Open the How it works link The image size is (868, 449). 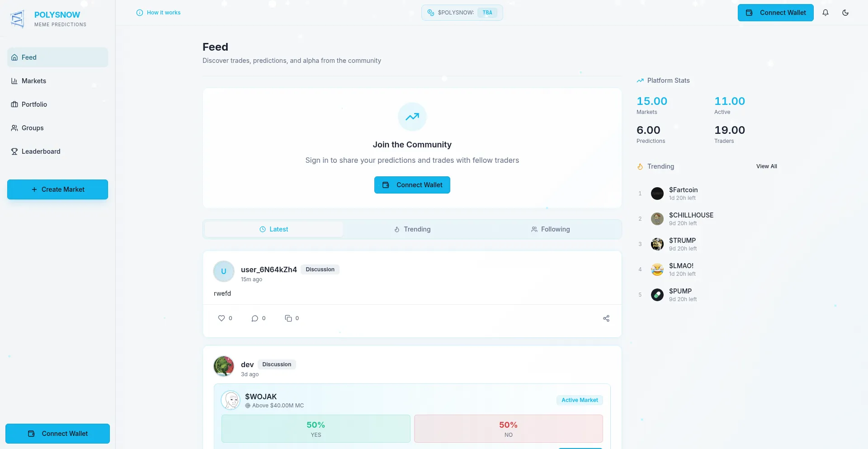[x=159, y=13]
